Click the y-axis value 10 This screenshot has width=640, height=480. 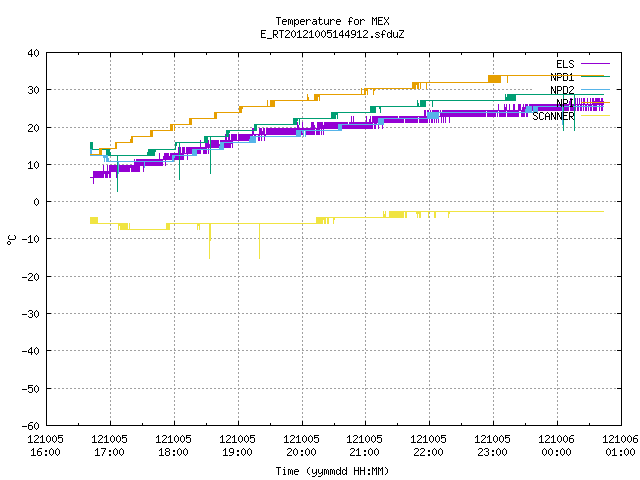[33, 165]
